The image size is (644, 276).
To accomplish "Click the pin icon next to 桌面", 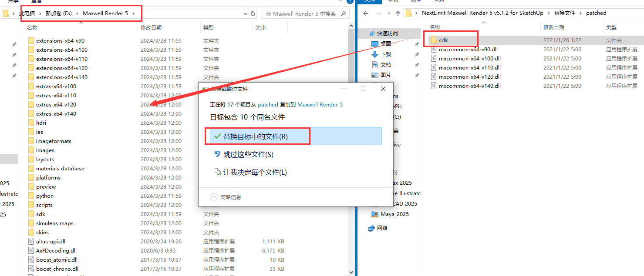I will 417,43.
